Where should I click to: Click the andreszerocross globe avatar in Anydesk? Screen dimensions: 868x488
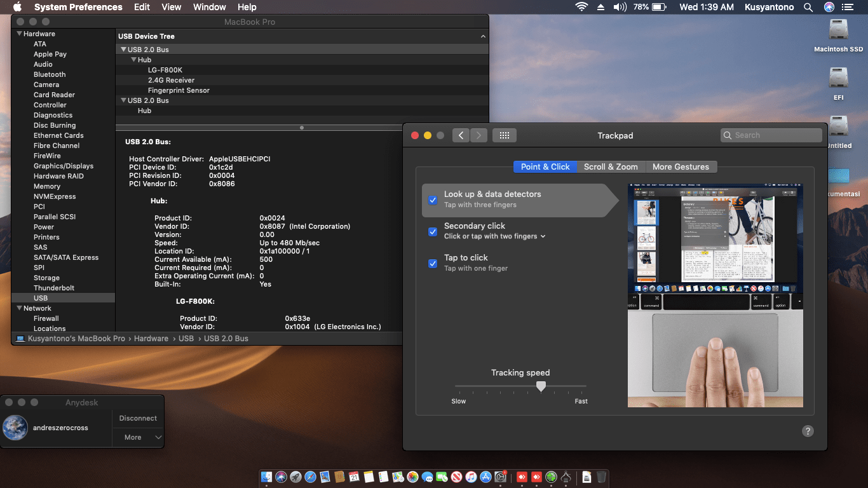(x=15, y=428)
